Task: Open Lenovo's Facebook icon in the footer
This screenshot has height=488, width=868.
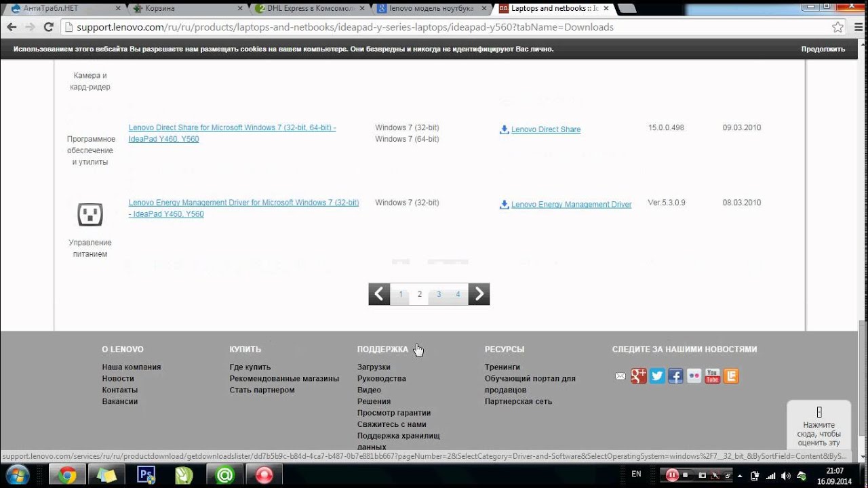Action: tap(675, 376)
